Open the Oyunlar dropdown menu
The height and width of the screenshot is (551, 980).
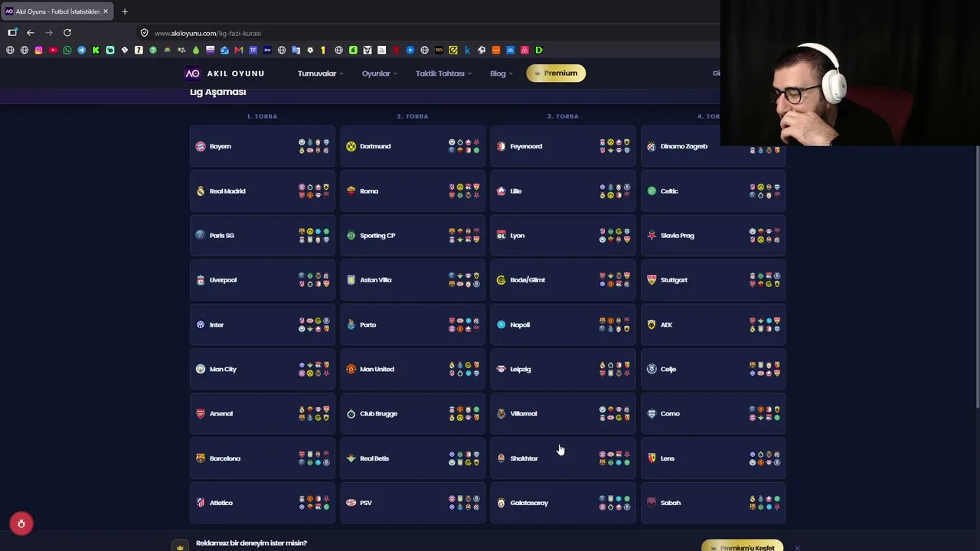point(380,73)
